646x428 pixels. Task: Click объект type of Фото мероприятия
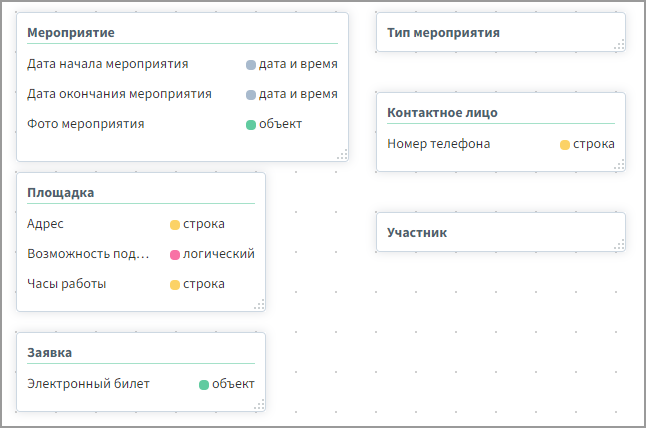[280, 124]
